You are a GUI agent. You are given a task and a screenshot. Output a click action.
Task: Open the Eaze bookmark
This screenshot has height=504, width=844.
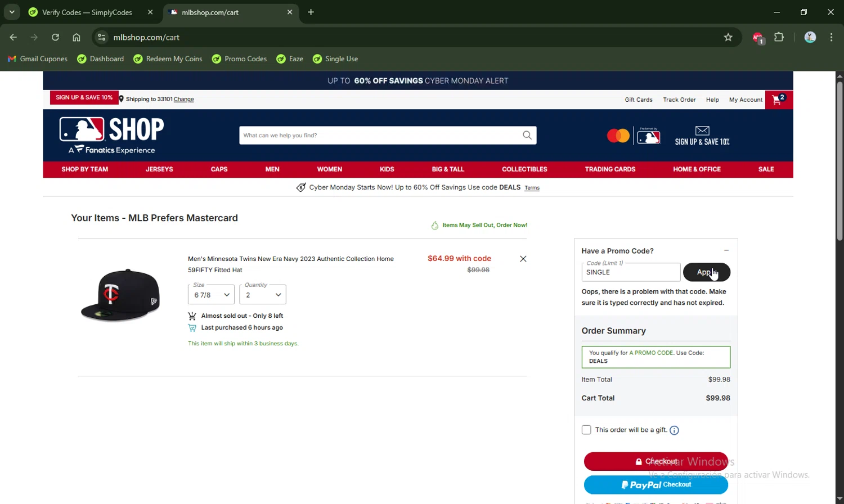[x=290, y=58]
